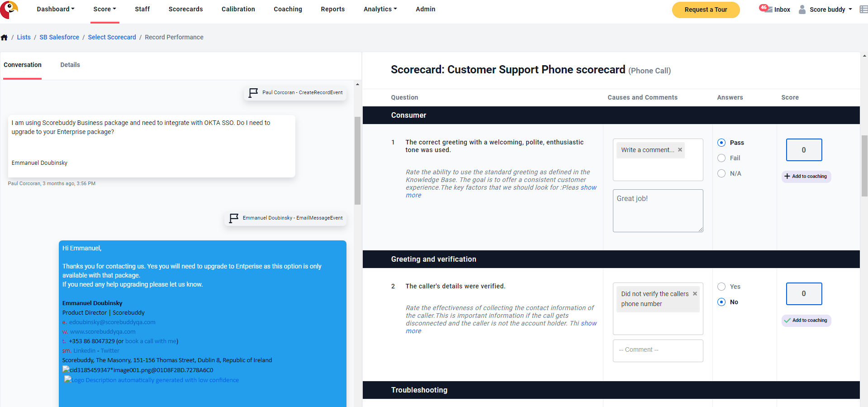This screenshot has width=868, height=407.
Task: Click the flag icon for CreateRecordEvent
Action: coord(253,93)
